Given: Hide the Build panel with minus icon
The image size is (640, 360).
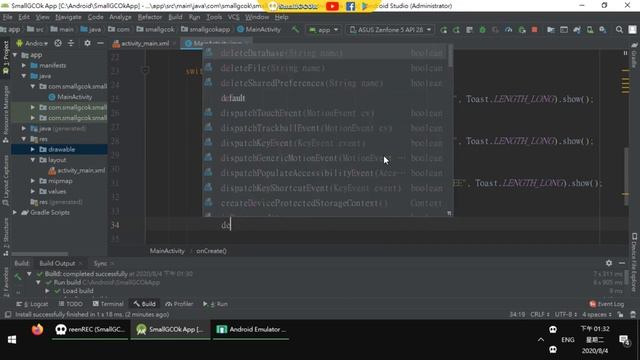Looking at the screenshot, I should pos(622,263).
